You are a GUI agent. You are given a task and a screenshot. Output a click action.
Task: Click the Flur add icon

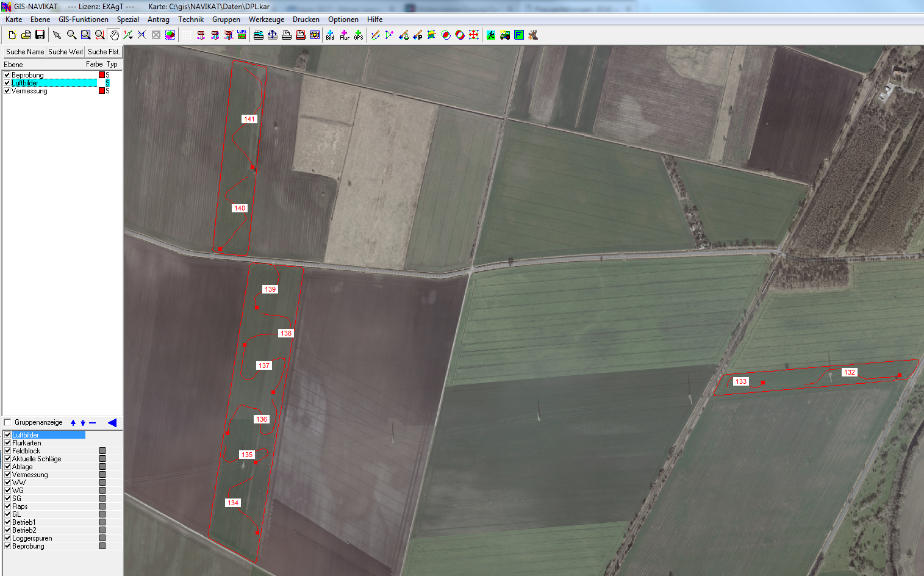tap(344, 35)
